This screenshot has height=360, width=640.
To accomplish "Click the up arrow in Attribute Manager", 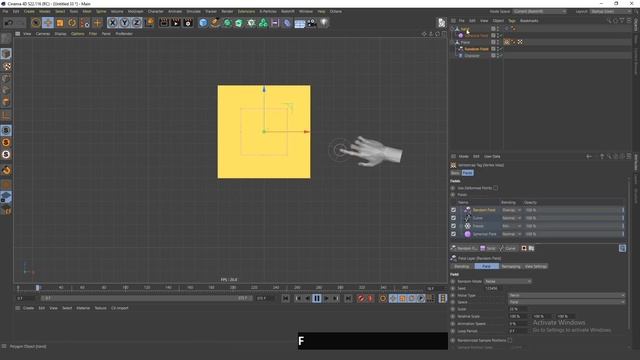I will point(602,156).
